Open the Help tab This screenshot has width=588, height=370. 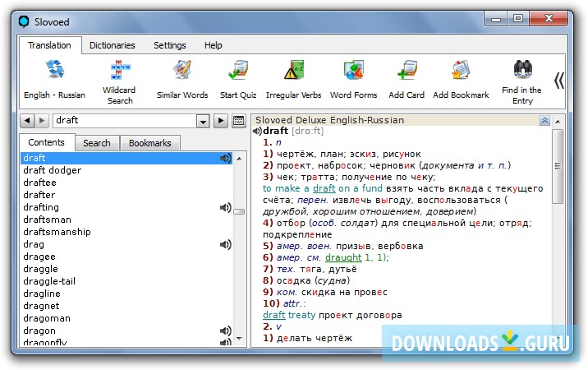(213, 45)
